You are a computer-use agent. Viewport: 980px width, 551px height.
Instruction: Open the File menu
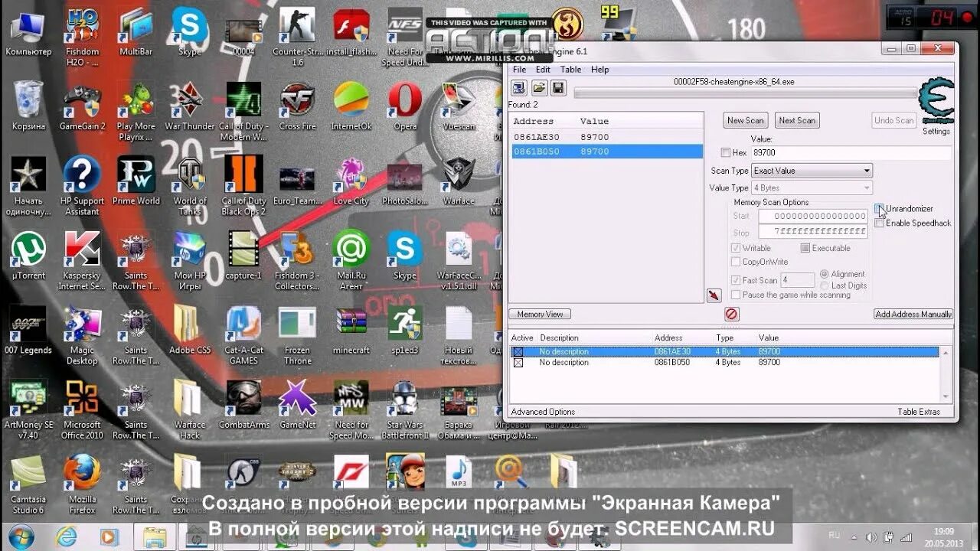click(x=519, y=70)
